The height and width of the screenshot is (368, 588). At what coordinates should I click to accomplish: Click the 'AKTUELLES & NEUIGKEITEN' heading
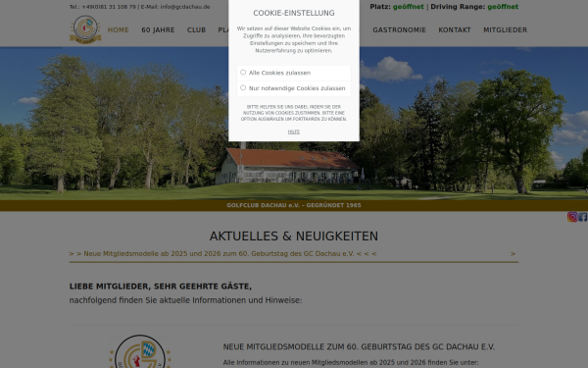click(294, 237)
